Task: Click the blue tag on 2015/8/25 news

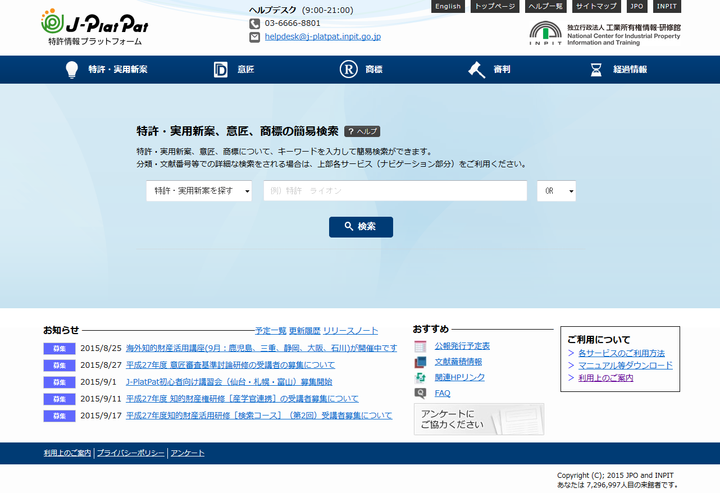Action: [x=59, y=348]
